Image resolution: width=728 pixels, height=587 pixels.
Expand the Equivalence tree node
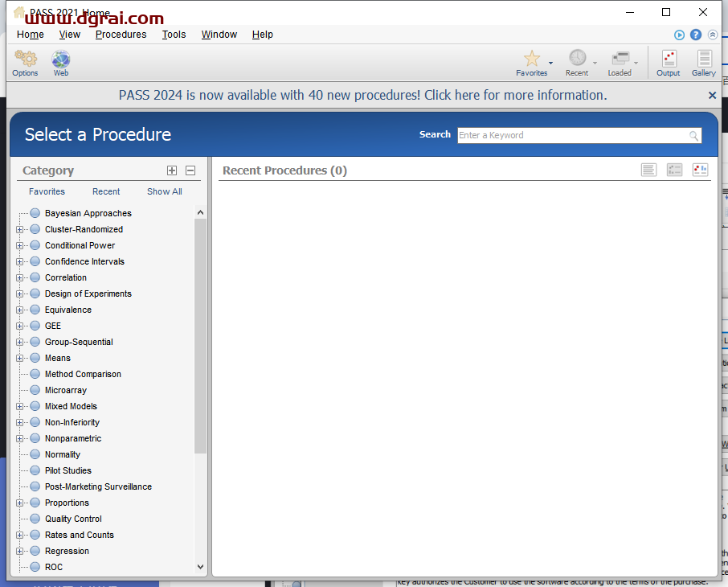(x=19, y=310)
